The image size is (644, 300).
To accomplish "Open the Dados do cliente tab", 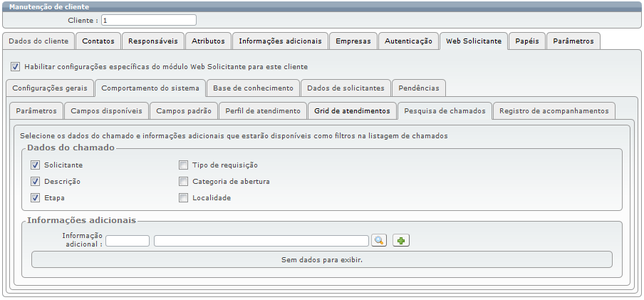I will pyautogui.click(x=38, y=41).
